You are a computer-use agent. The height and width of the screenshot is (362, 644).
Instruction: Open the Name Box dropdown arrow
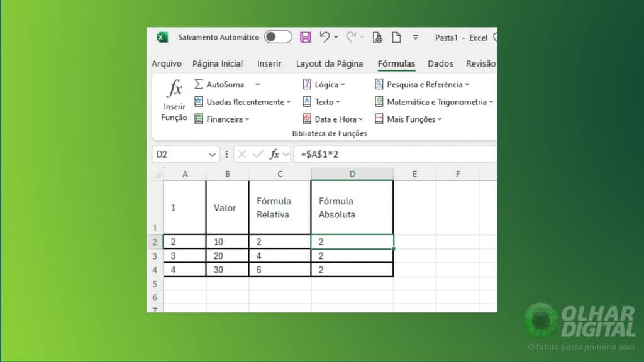pyautogui.click(x=213, y=154)
